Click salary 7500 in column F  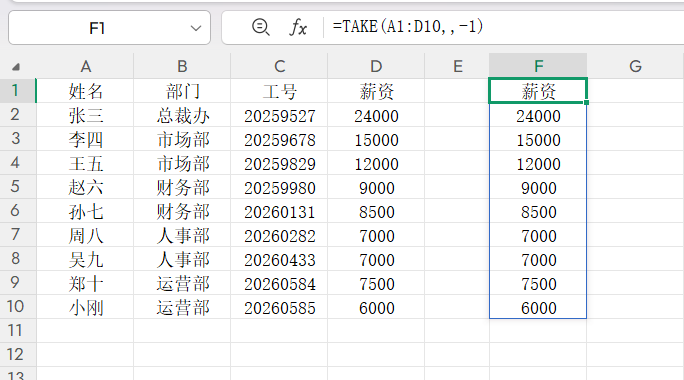(538, 284)
